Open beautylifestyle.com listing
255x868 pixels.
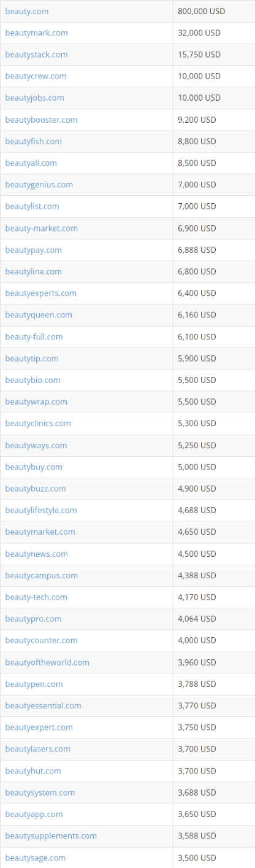(x=41, y=510)
